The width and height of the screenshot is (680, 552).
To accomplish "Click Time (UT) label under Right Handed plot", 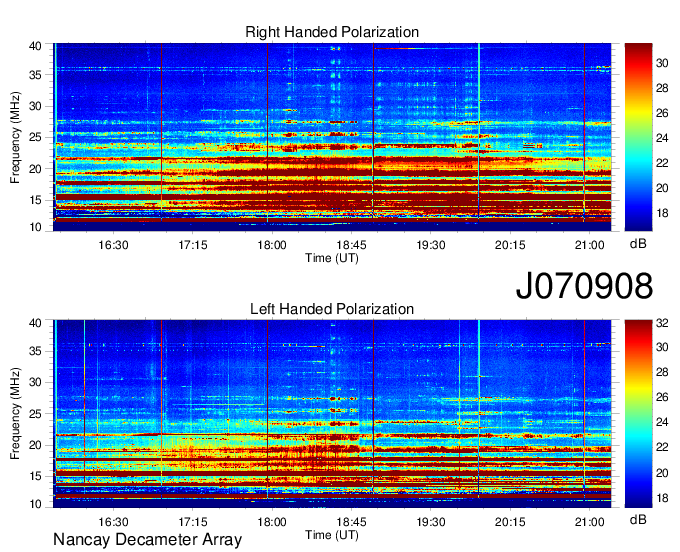I will 332,258.
